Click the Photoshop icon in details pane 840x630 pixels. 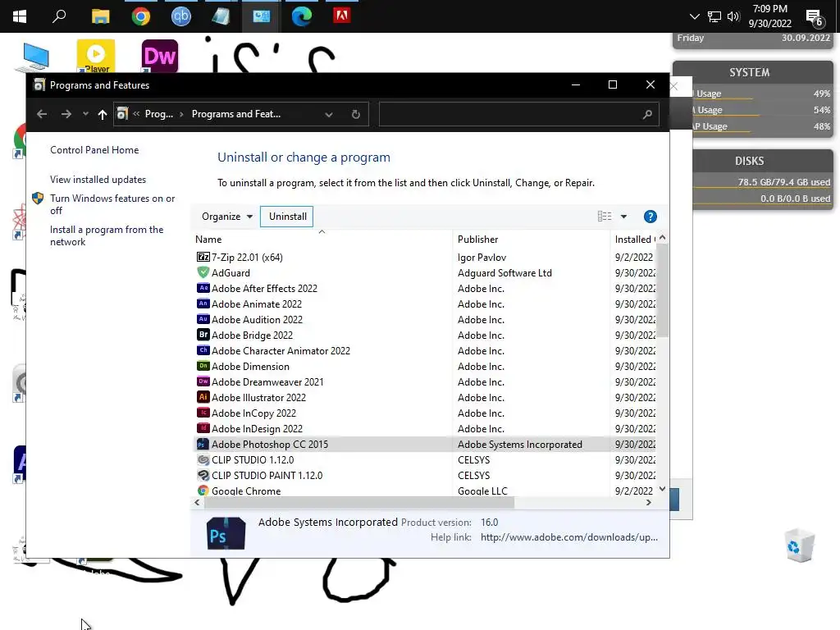[226, 533]
